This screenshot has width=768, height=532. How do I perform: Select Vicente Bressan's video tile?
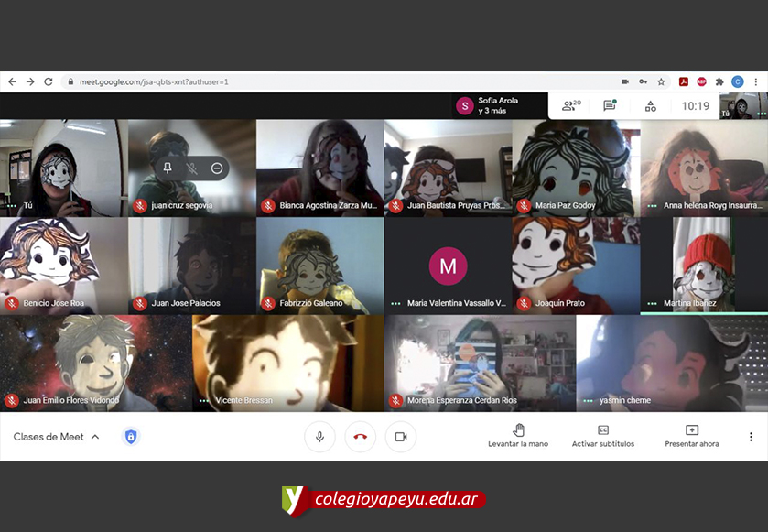point(287,363)
